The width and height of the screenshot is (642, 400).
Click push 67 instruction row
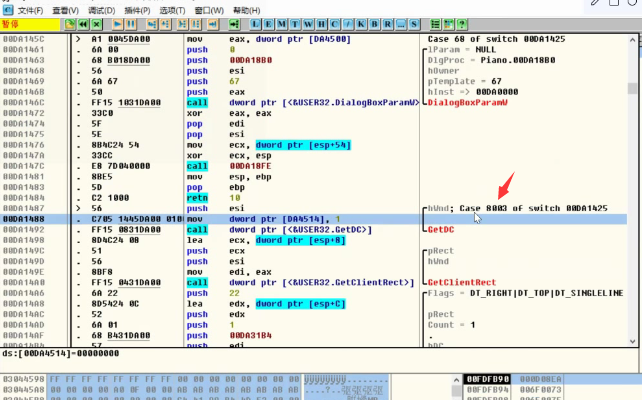(212, 81)
